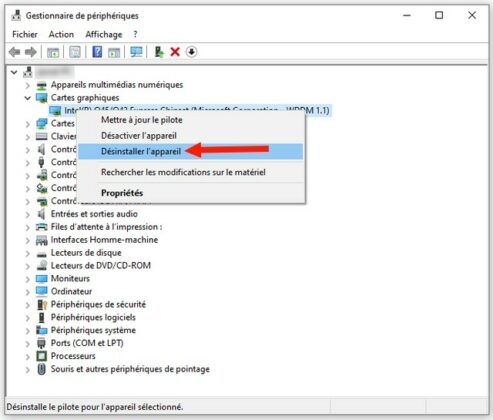Click the action pane toolbar icon
The width and height of the screenshot is (493, 420).
[x=114, y=52]
